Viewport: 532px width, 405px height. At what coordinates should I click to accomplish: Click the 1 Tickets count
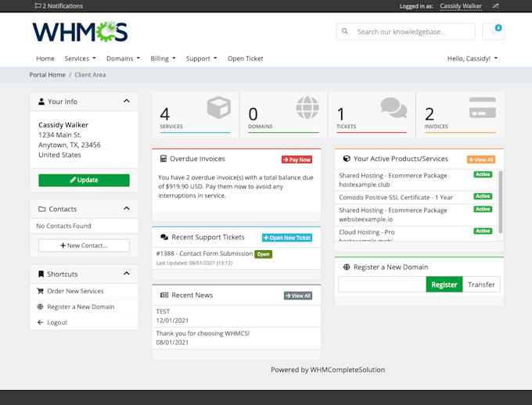click(x=341, y=114)
